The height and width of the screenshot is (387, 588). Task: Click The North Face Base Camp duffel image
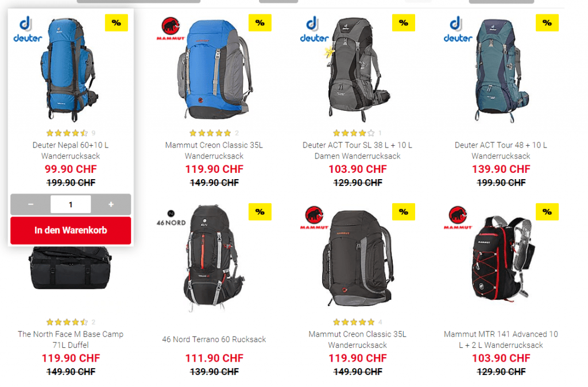pos(71,268)
